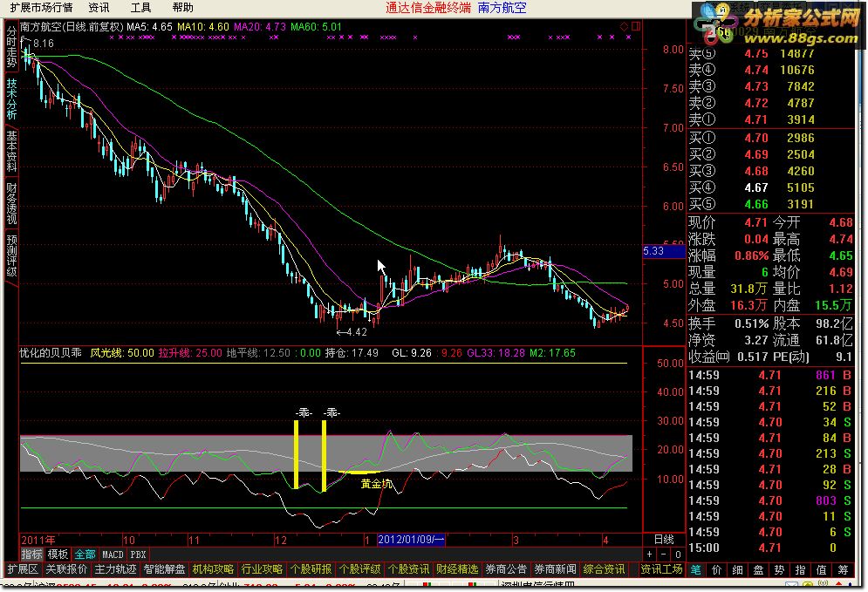Viewport: 868px width, 592px height.
Task: Click the 2012/01/09 date marker on timeline
Action: pos(411,540)
